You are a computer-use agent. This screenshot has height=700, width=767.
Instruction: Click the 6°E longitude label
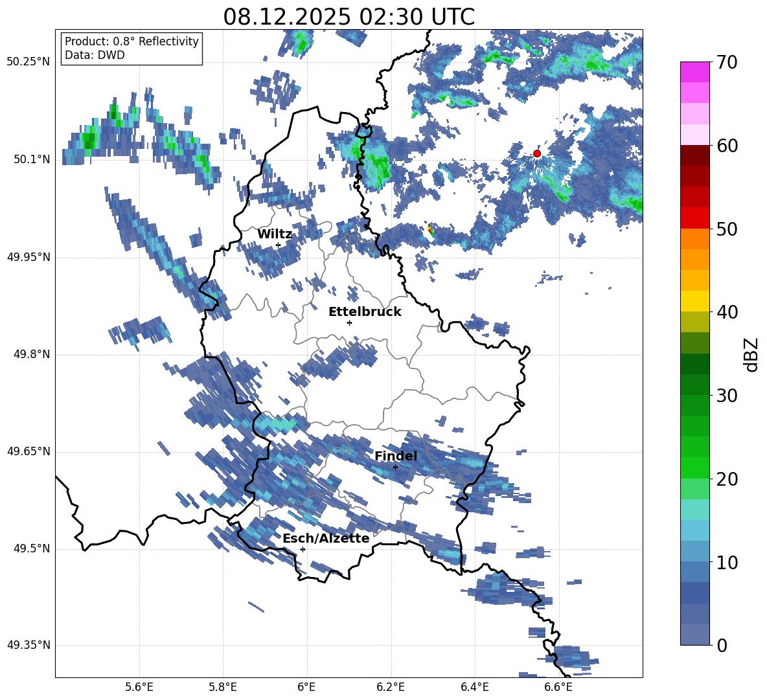tap(306, 687)
